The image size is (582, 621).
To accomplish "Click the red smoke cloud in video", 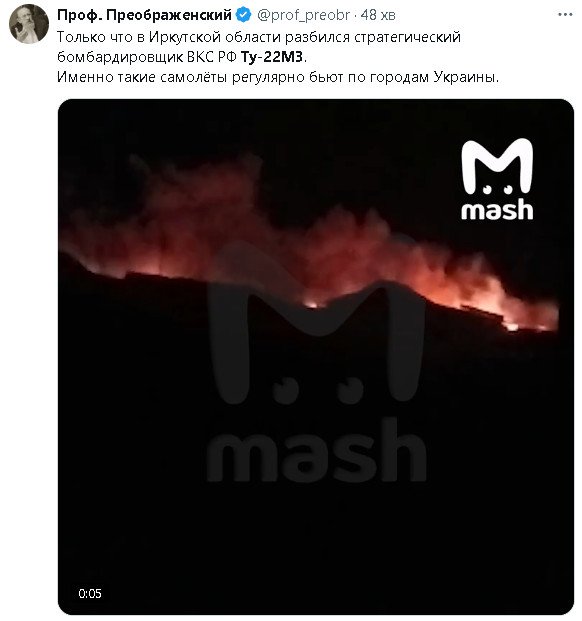I will point(309,238).
